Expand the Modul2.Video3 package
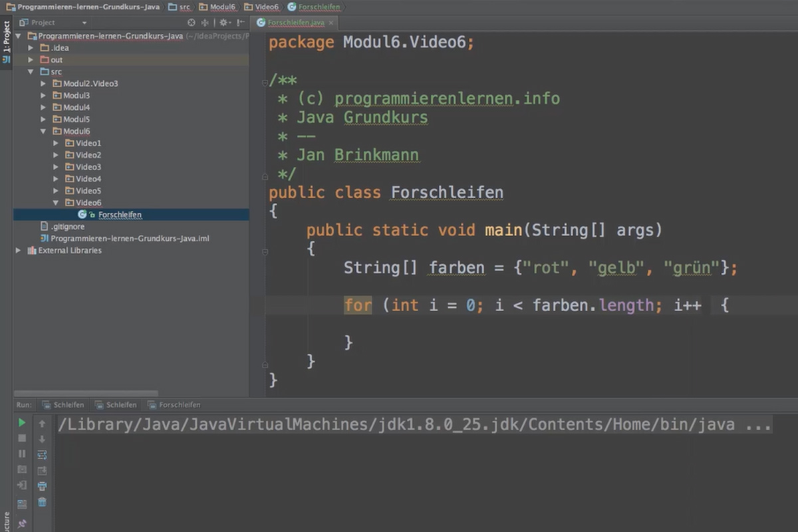This screenshot has height=532, width=798. click(43, 84)
